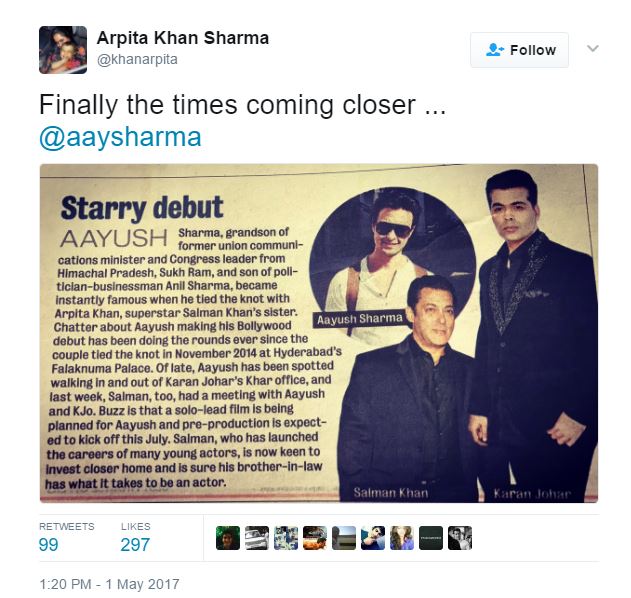Open the sixth liker's avatar
631x598 pixels.
click(x=373, y=538)
